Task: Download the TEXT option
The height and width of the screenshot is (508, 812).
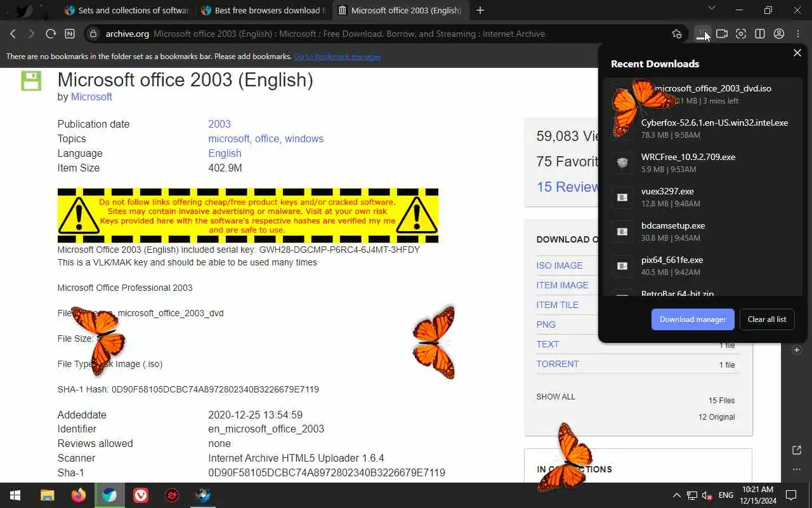Action: (x=548, y=344)
